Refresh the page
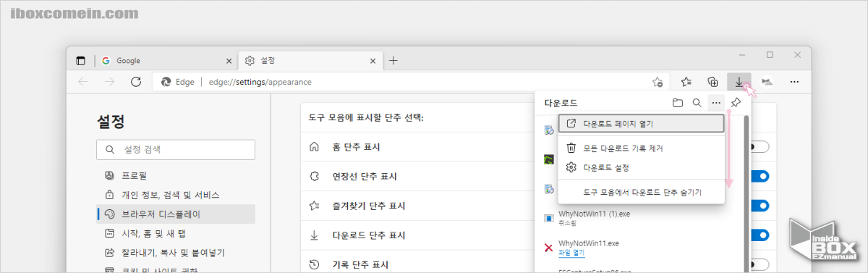The height and width of the screenshot is (273, 868). [x=135, y=82]
